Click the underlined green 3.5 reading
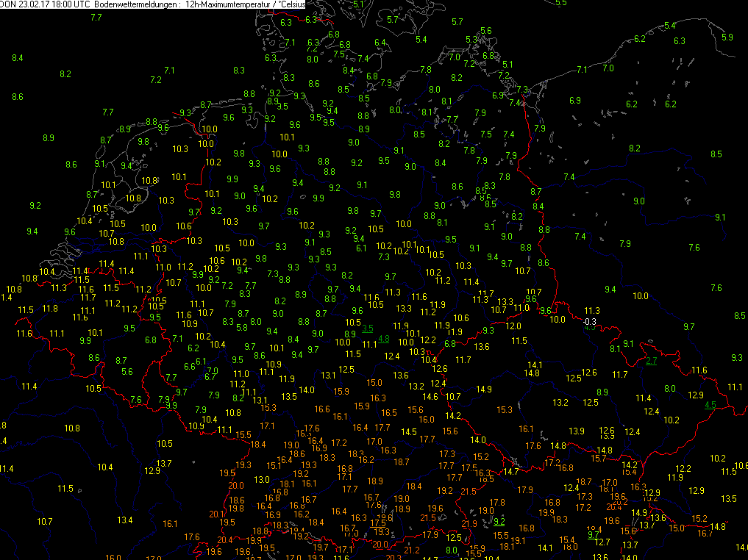 click(368, 328)
